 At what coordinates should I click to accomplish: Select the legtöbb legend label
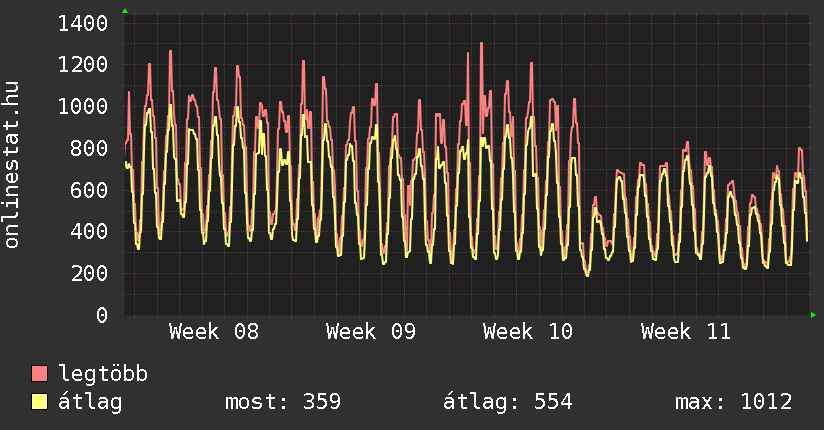[103, 374]
